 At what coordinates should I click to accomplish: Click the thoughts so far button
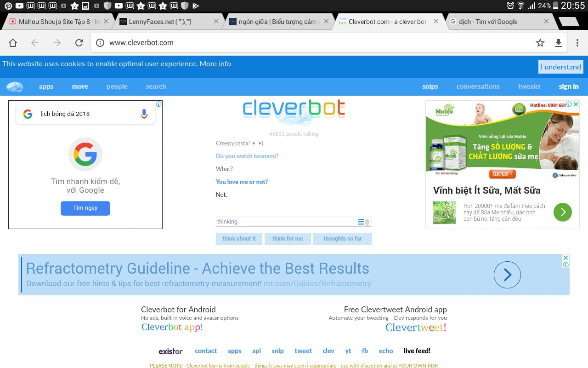pos(343,239)
